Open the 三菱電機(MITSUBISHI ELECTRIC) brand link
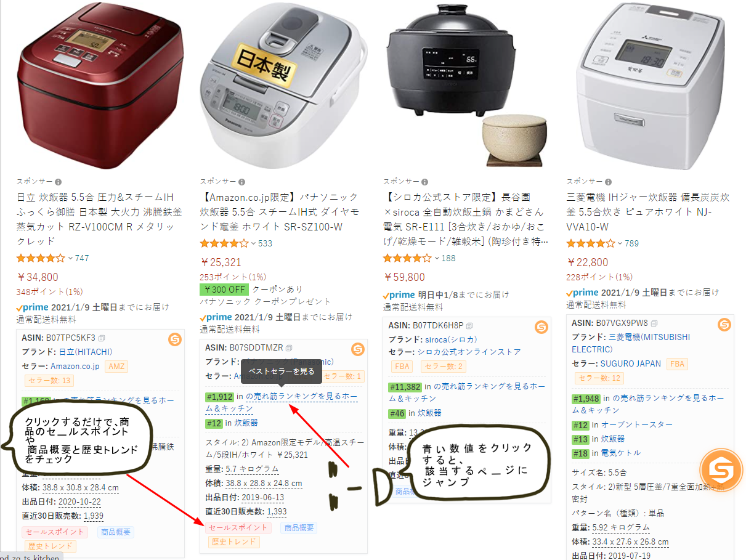The height and width of the screenshot is (560, 746). (x=631, y=343)
